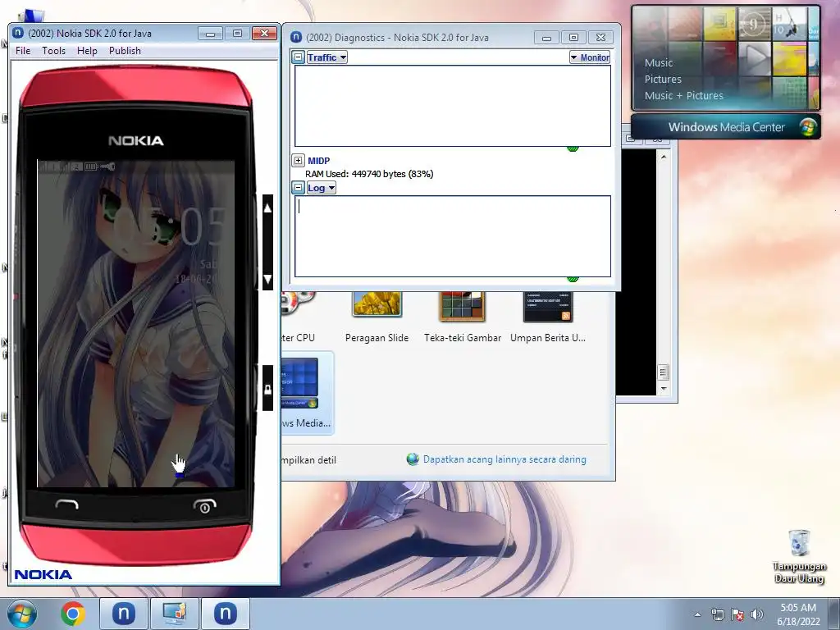Screen dimensions: 840x630
Task: Minimize the Diagnostics window
Action: (x=546, y=38)
